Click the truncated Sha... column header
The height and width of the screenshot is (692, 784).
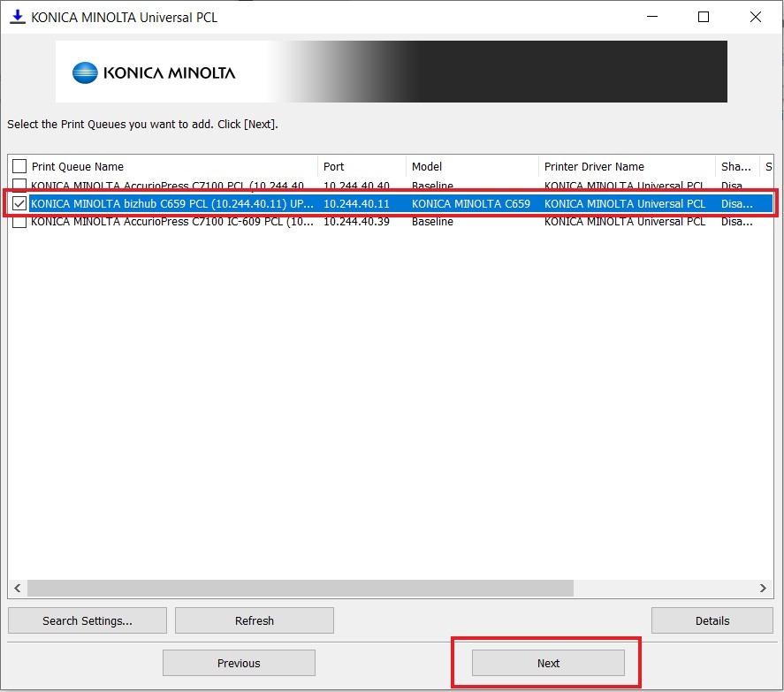pos(735,166)
